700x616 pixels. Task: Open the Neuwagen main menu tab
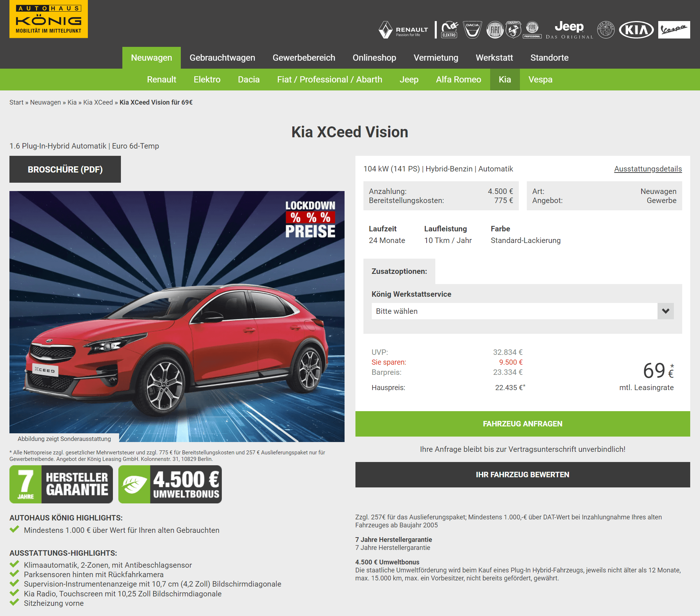tap(151, 58)
